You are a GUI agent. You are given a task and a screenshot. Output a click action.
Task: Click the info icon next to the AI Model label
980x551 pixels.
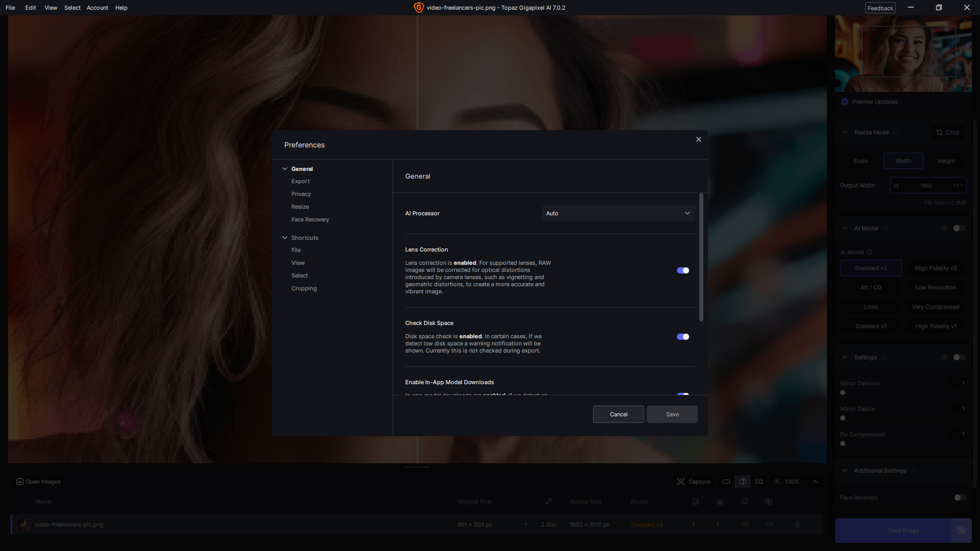869,252
